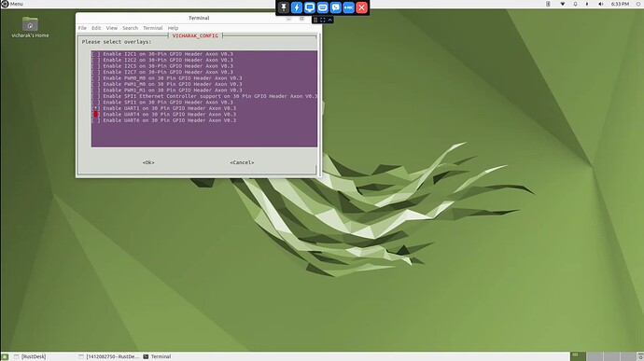The width and height of the screenshot is (644, 361).
Task: Confirm overlay selection with Ok
Action: (148, 162)
